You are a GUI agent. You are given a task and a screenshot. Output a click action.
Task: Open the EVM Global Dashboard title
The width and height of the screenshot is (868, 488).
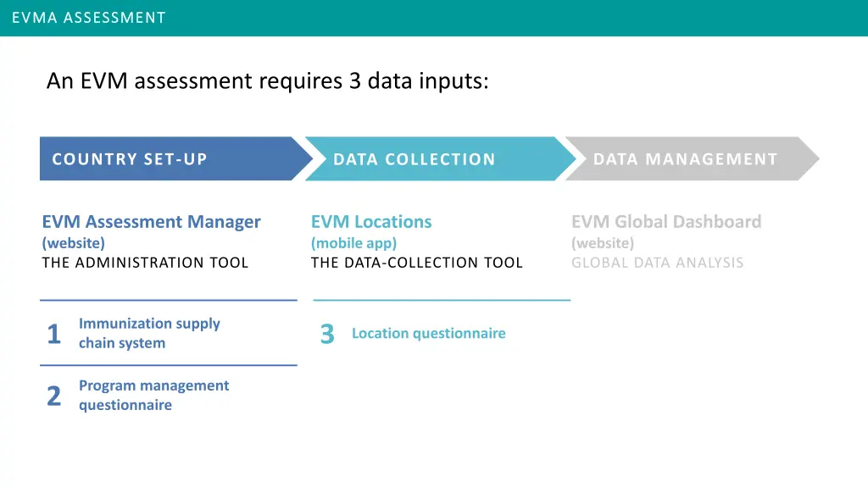[666, 222]
